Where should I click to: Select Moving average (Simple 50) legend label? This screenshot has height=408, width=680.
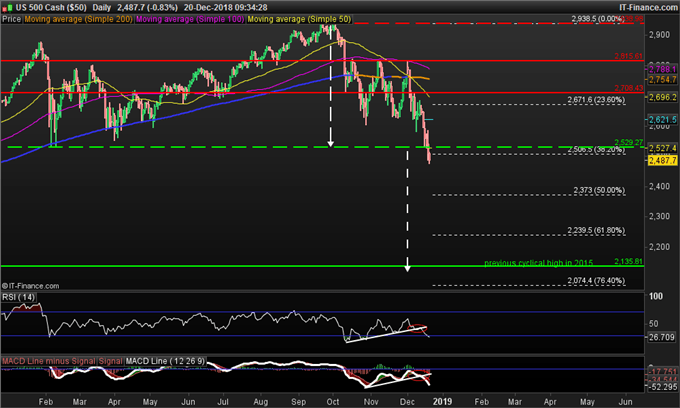coord(299,19)
